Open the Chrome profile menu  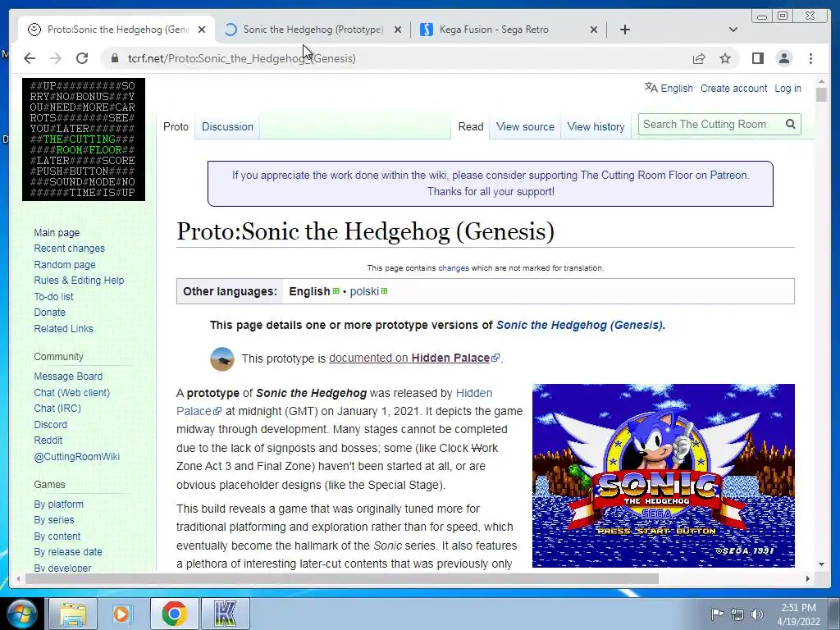pos(783,58)
